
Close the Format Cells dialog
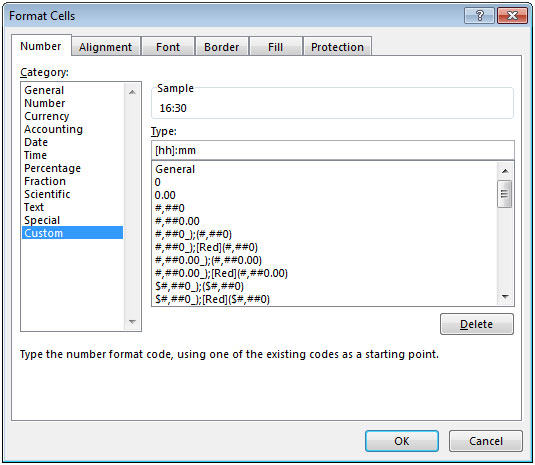coord(512,16)
